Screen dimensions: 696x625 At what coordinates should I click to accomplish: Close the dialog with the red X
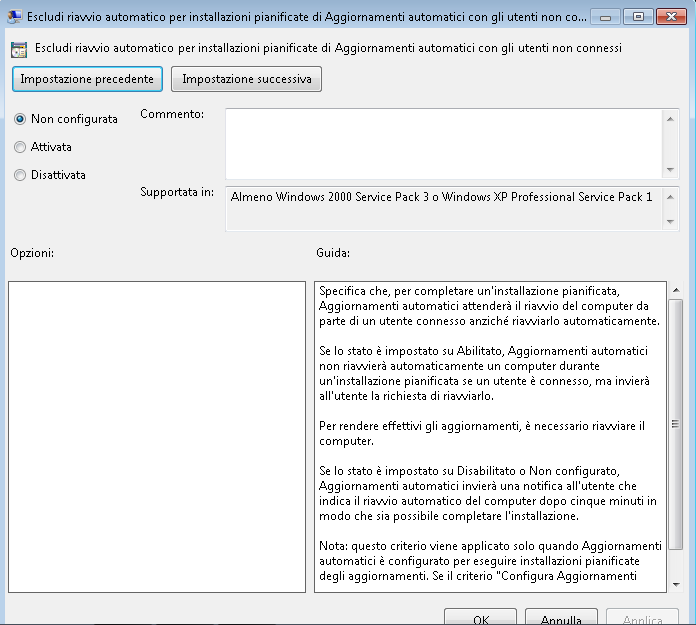coord(671,17)
